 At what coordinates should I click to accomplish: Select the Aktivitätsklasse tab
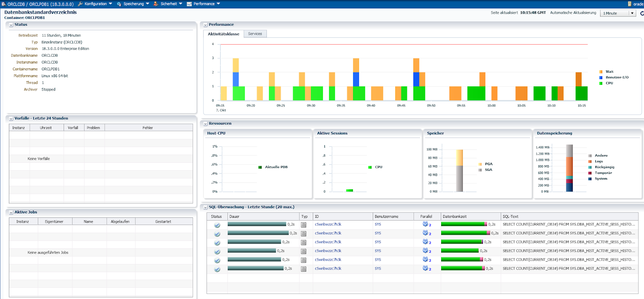[223, 34]
